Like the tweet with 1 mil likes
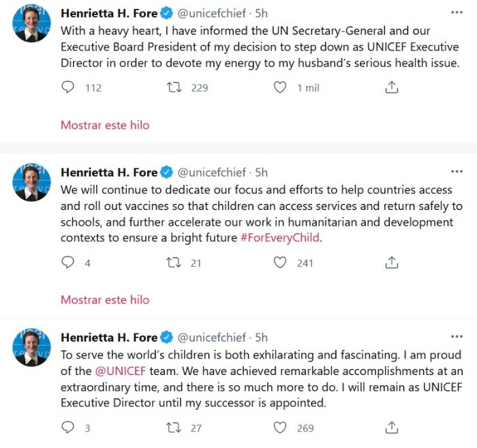This screenshot has width=477, height=448. 280,87
